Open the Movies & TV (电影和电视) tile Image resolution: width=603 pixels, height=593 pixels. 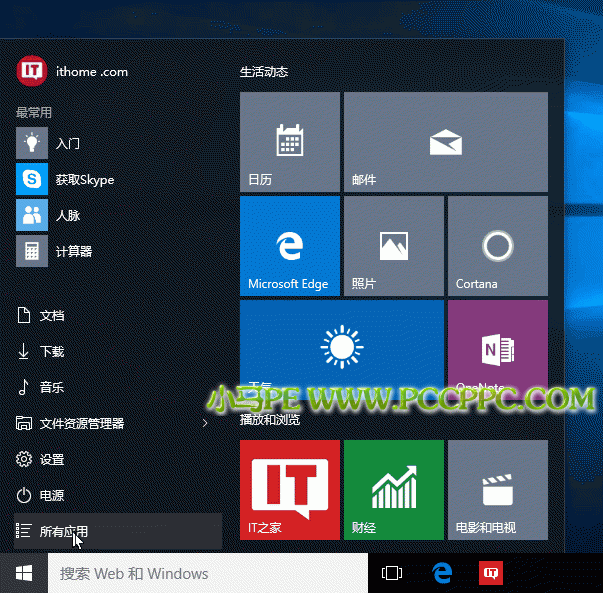pos(497,489)
